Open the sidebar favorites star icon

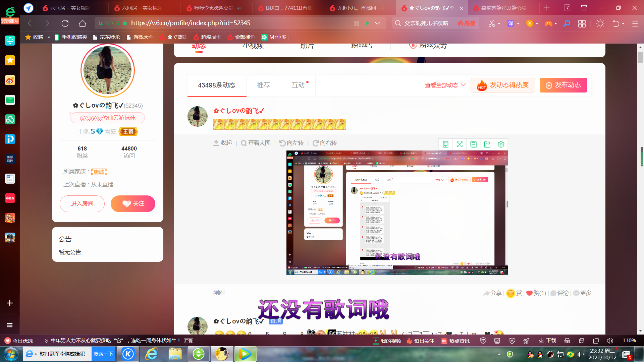coord(10,60)
